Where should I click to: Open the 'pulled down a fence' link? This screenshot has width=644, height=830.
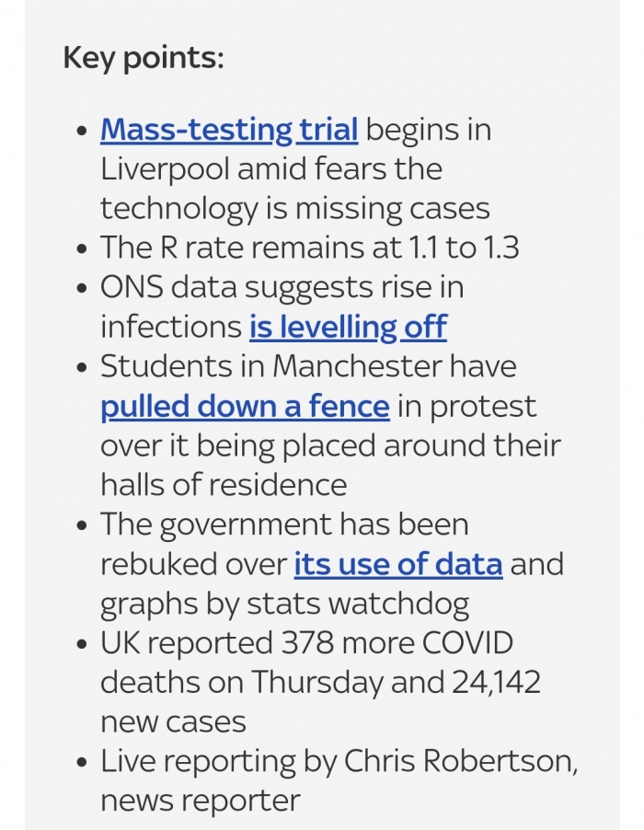point(245,407)
